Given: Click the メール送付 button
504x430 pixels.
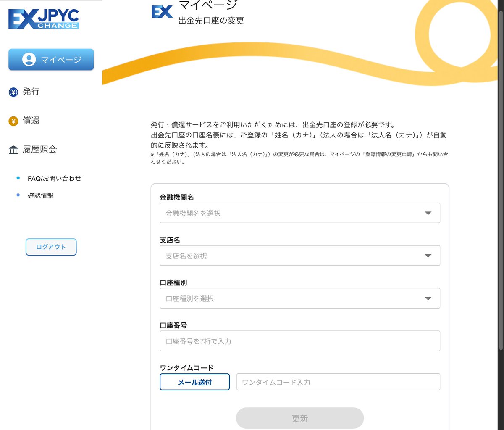Looking at the screenshot, I should pos(195,382).
